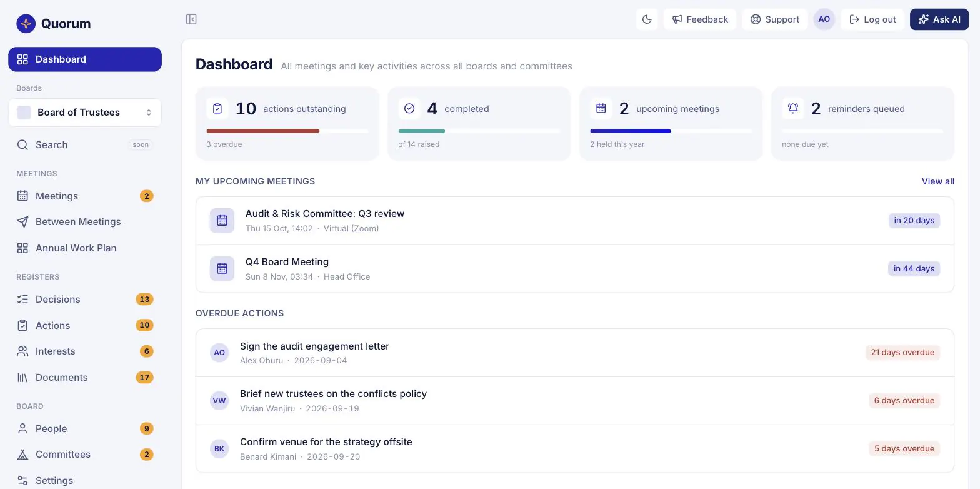Click the actions outstanding red progress bar
This screenshot has width=980, height=489.
263,131
